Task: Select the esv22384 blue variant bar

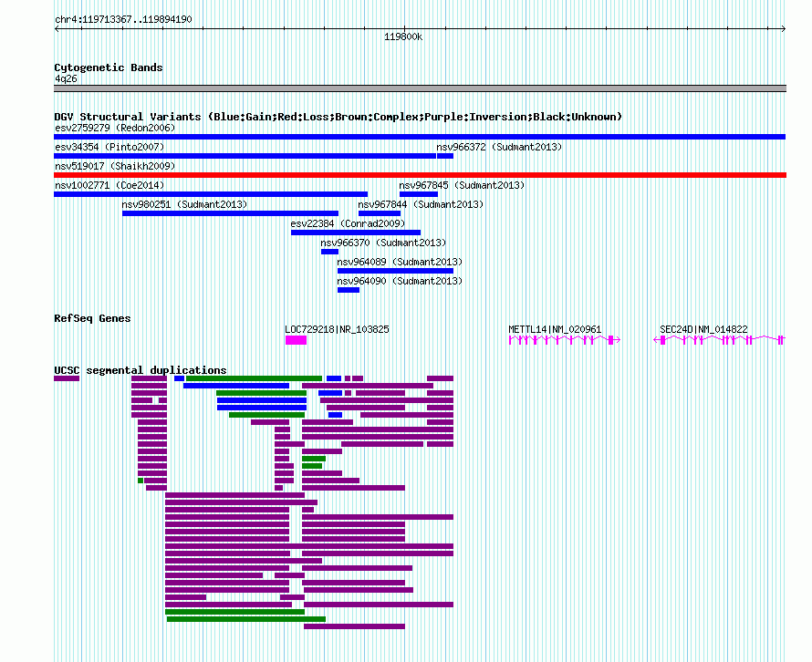Action: pyautogui.click(x=356, y=233)
